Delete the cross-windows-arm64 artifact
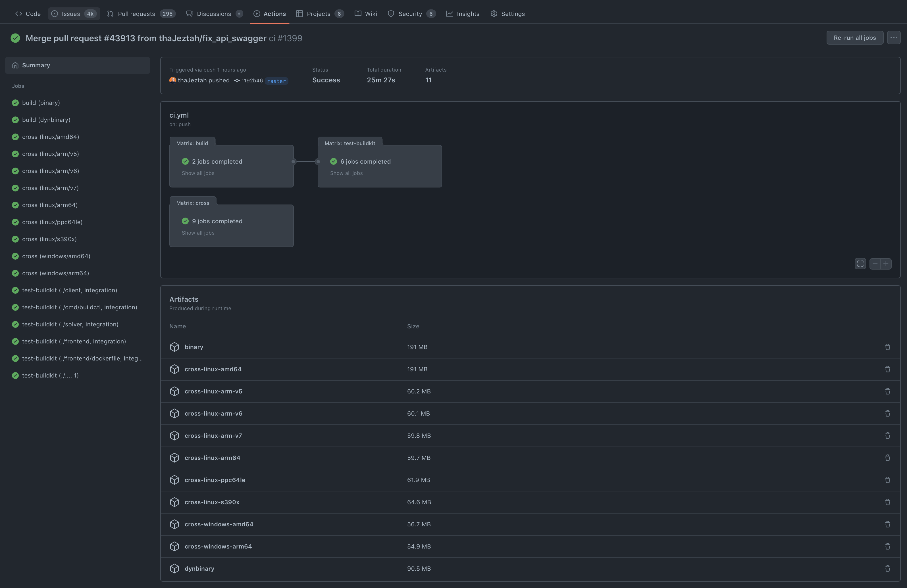Screen dimensions: 907x588 [888, 547]
